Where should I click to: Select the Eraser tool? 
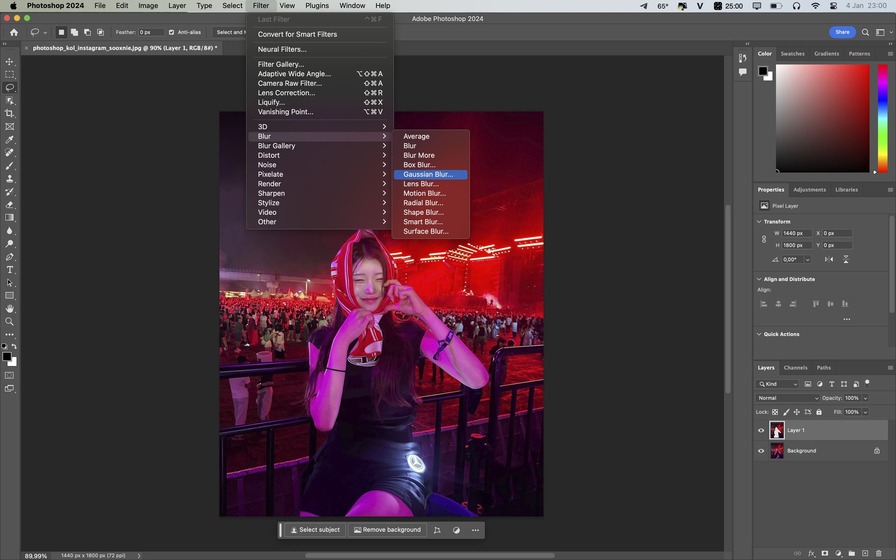click(9, 205)
